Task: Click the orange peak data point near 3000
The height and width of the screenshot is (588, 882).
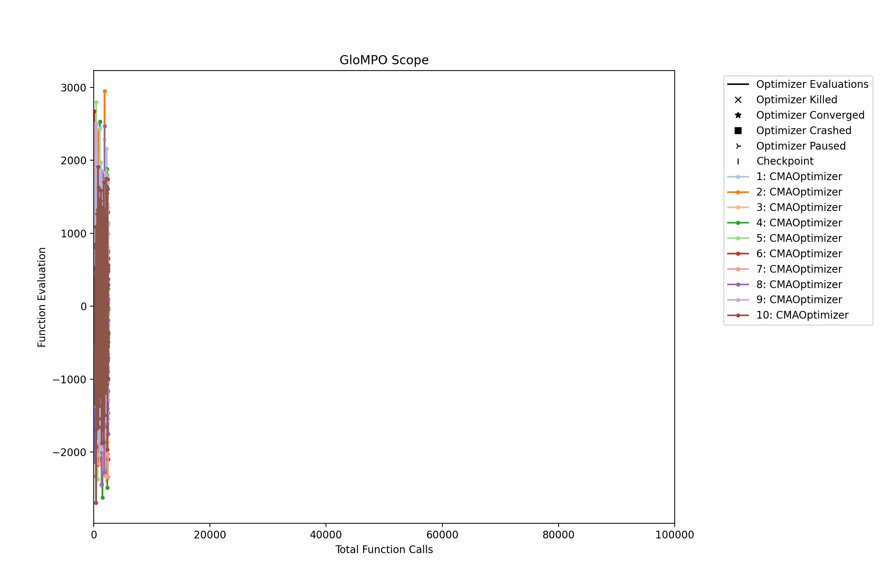Action: coord(105,91)
